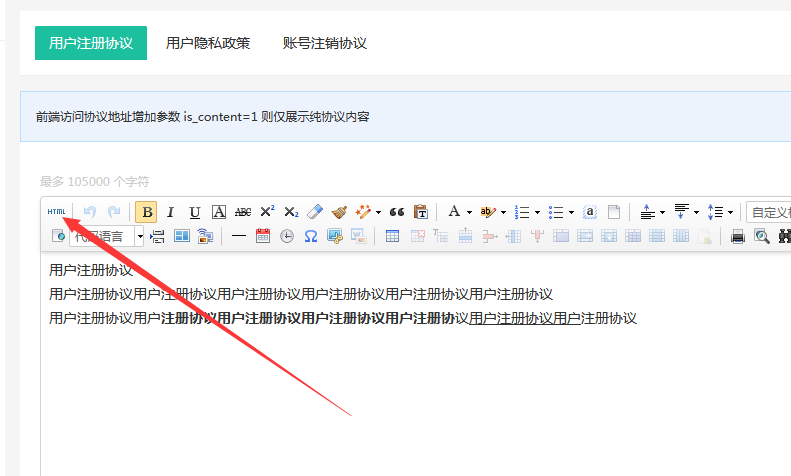The image size is (791, 476).
Task: Click paragraph spacing before icon
Action: click(647, 212)
